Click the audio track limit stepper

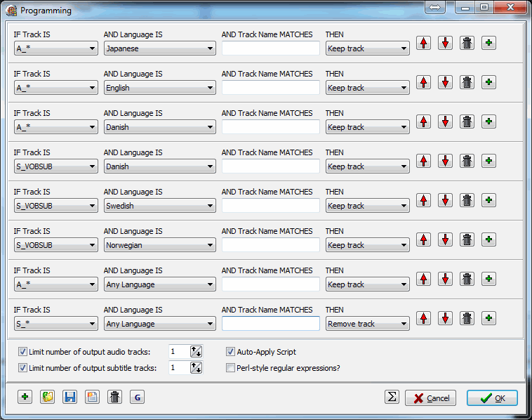click(x=196, y=352)
